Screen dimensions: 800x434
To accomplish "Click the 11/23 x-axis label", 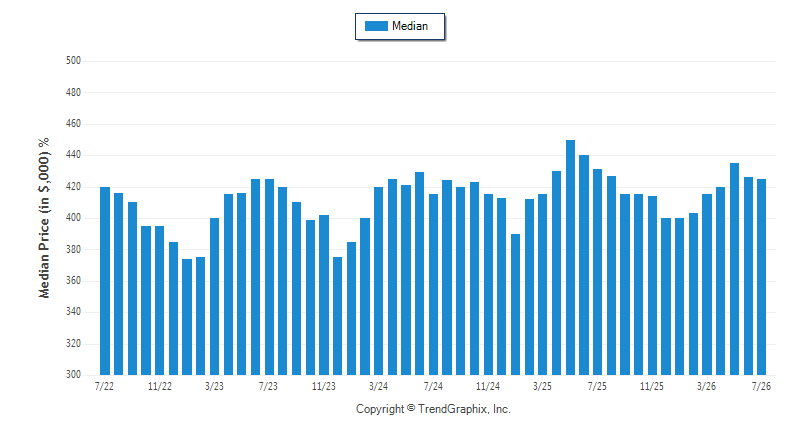I will [x=324, y=386].
